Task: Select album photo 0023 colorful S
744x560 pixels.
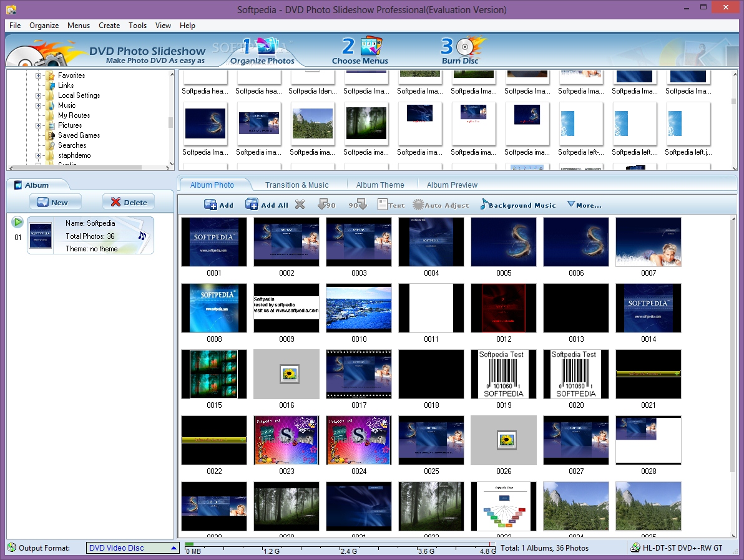Action: pos(286,440)
